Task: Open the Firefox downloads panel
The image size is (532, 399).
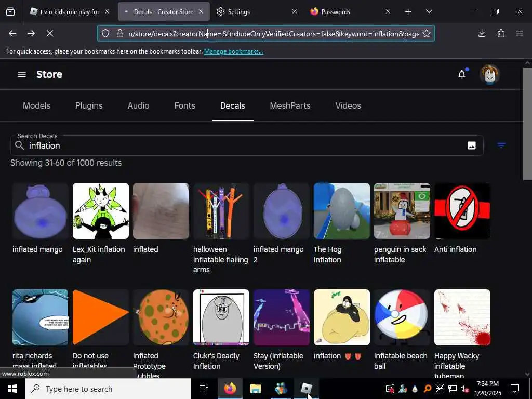Action: pos(482,33)
